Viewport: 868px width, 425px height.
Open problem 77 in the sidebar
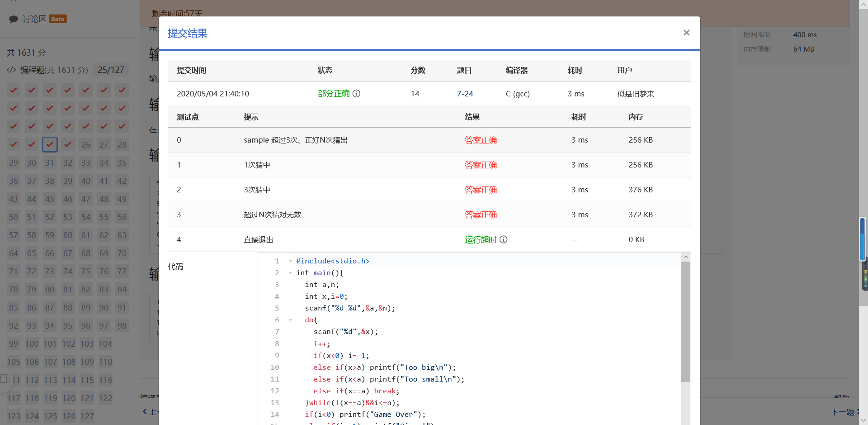pyautogui.click(x=122, y=271)
